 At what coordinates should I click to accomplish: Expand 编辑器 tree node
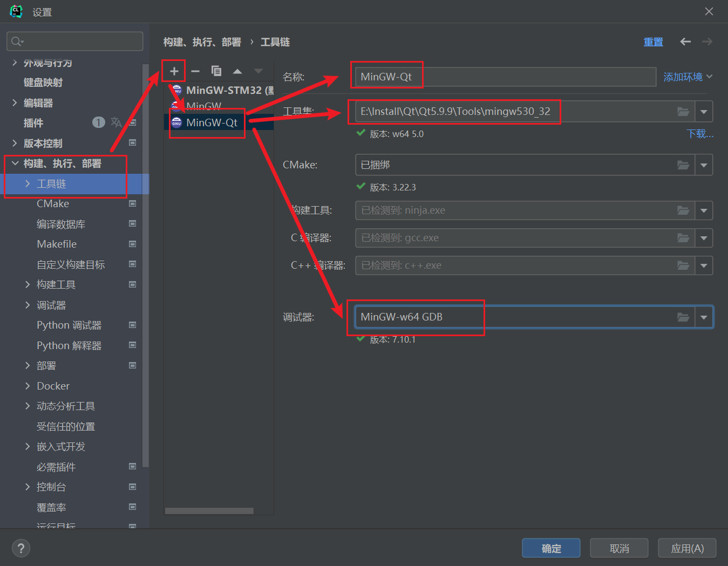coord(15,103)
